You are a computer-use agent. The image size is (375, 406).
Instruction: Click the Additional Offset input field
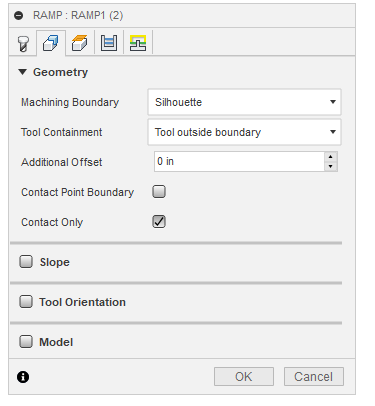239,161
